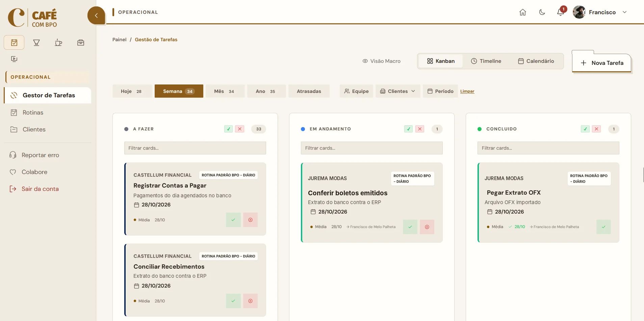Open the coffee cup icon module
Image resolution: width=644 pixels, height=321 pixels.
click(58, 43)
